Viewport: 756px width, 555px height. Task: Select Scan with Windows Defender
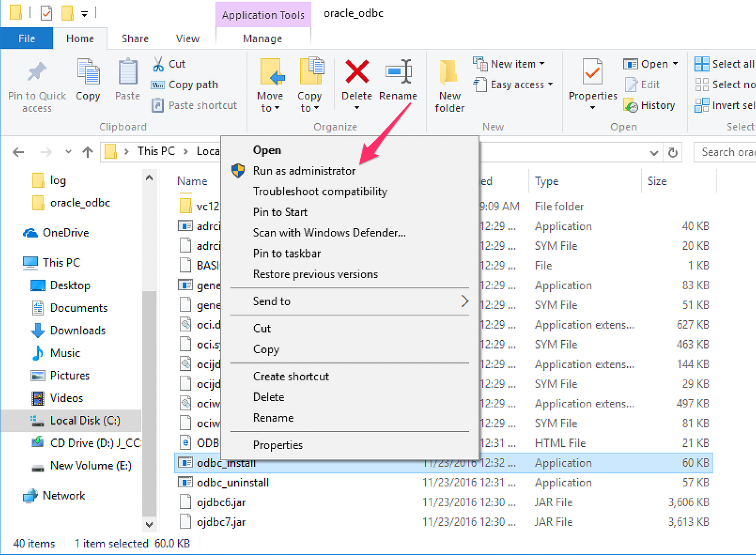(330, 233)
